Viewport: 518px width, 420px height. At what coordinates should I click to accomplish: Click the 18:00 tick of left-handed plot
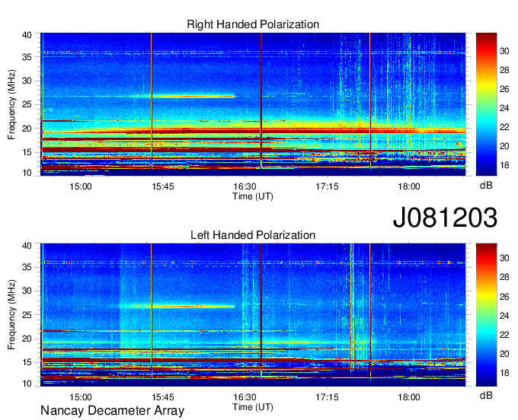[409, 396]
